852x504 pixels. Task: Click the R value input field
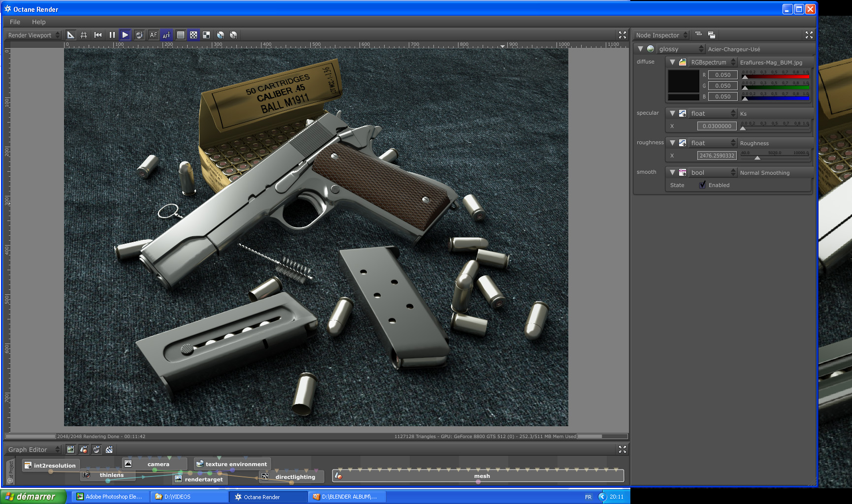pyautogui.click(x=722, y=75)
